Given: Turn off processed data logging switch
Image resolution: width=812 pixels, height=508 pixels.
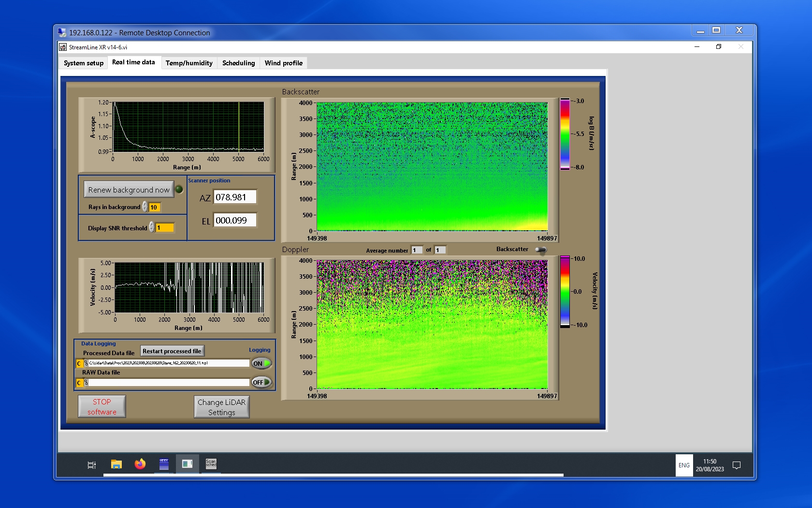Looking at the screenshot, I should tap(261, 363).
